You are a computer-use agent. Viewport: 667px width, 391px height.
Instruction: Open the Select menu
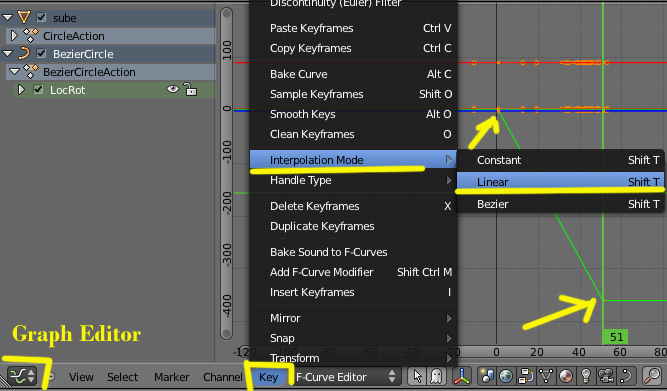point(123,377)
